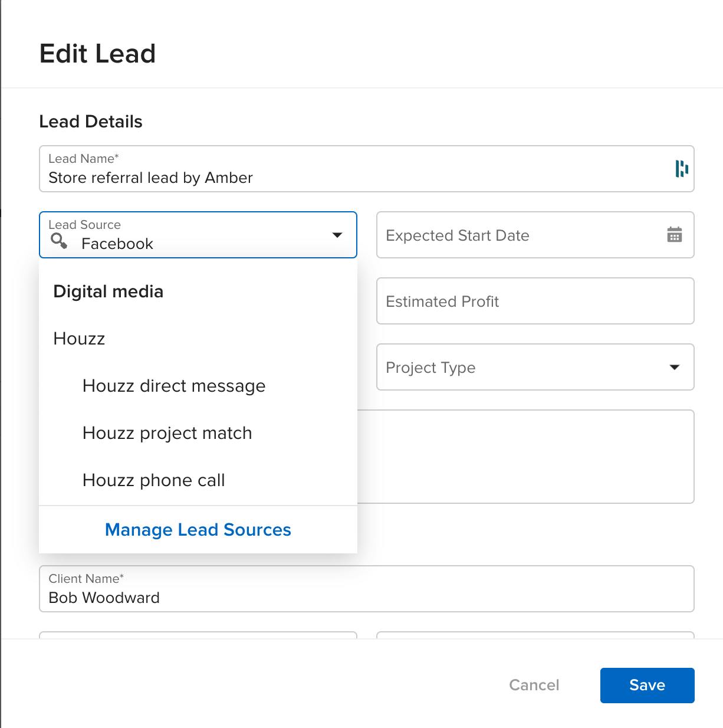Click the search icon in Lead Source field
Image resolution: width=723 pixels, height=728 pixels.
pyautogui.click(x=58, y=241)
